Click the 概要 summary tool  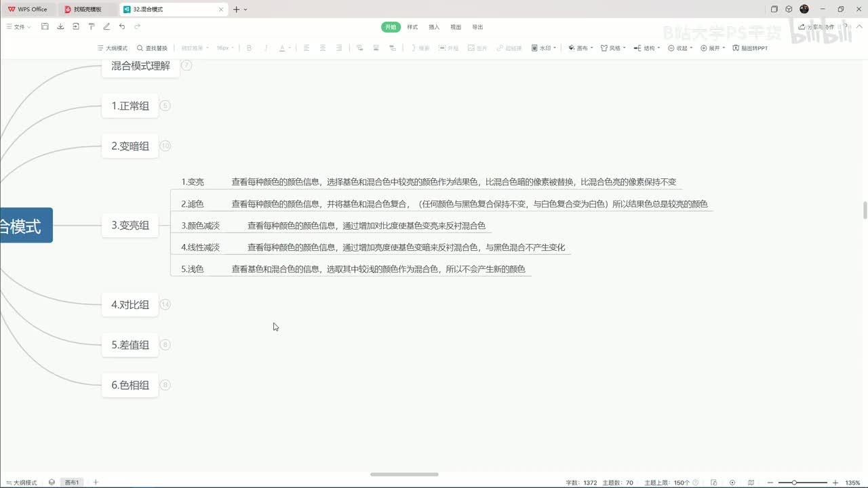[x=420, y=48]
